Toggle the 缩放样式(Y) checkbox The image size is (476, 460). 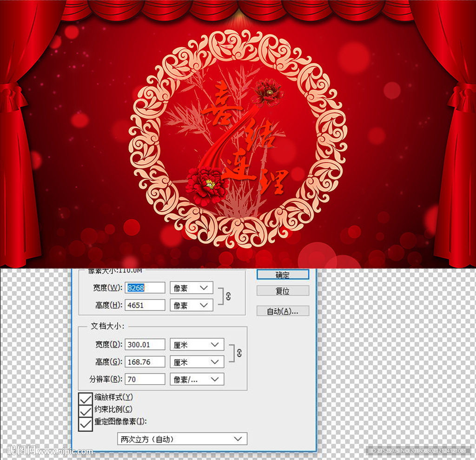86,399
